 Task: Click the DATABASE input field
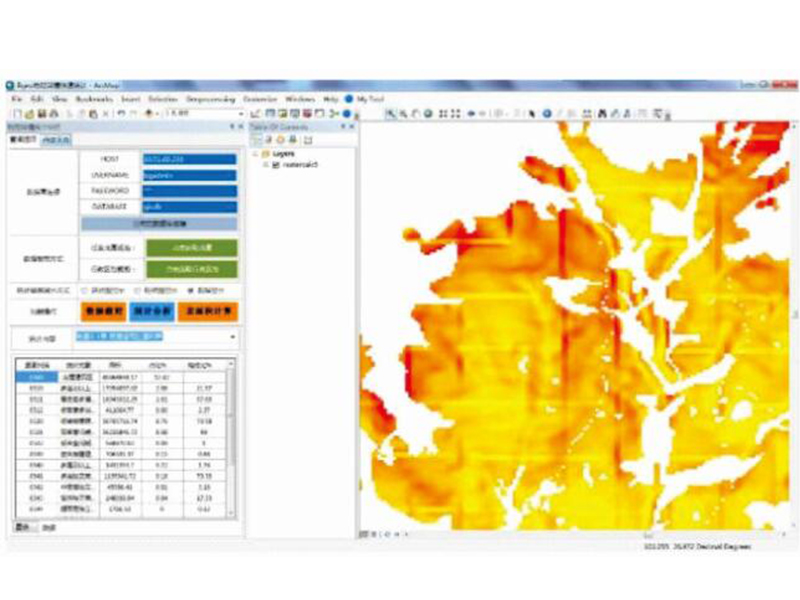pos(189,207)
